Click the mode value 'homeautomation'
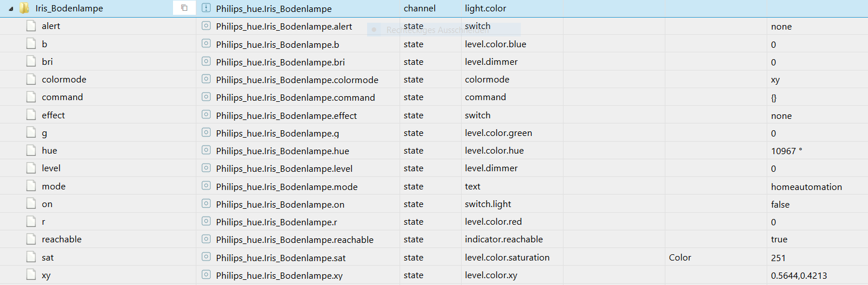This screenshot has width=868, height=285. tap(806, 187)
